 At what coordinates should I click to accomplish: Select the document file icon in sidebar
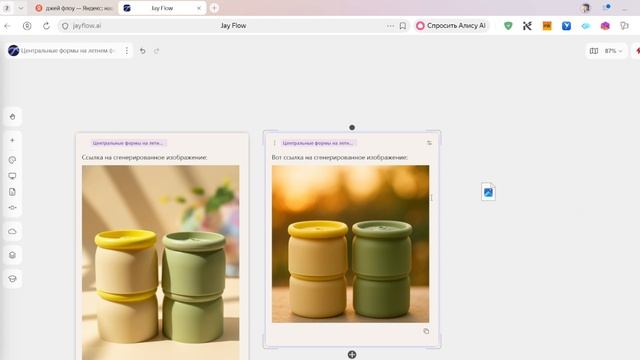click(12, 192)
